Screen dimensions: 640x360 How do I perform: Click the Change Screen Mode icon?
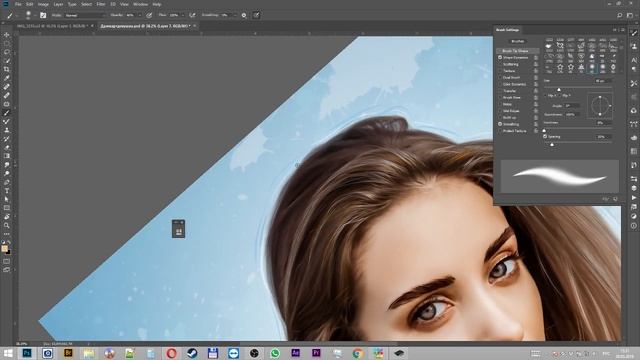(7, 269)
